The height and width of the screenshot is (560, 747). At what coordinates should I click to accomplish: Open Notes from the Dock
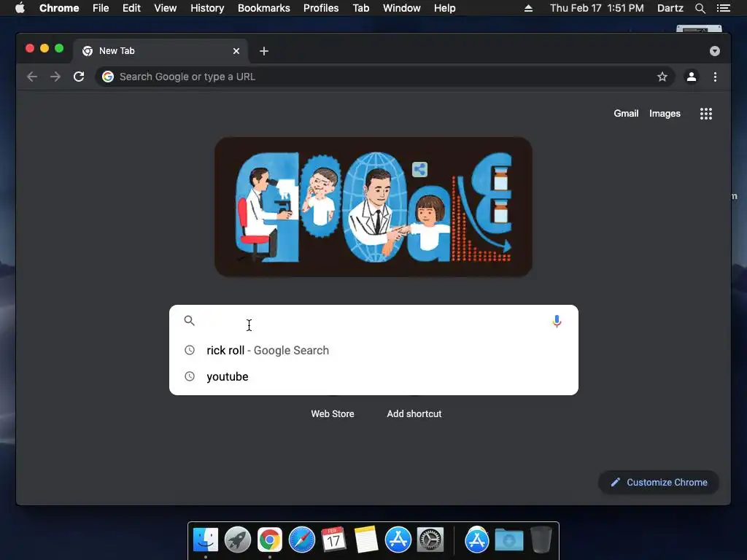[x=366, y=540]
